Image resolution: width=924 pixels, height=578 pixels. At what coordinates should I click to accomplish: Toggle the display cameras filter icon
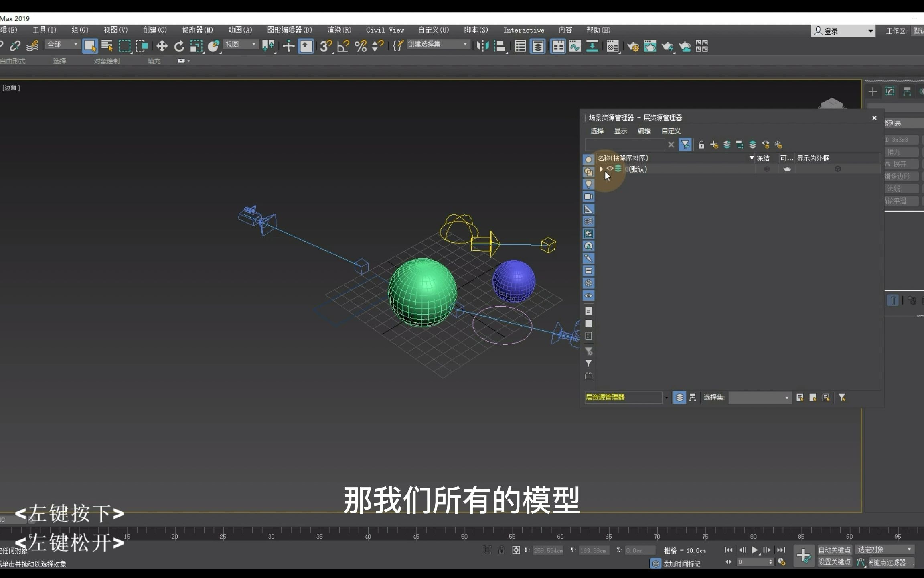click(x=588, y=197)
